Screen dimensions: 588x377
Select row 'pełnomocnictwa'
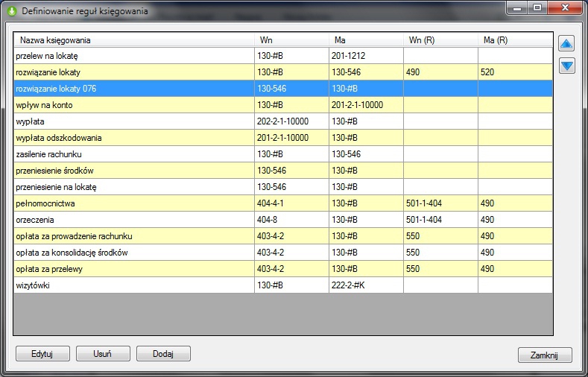pos(283,203)
